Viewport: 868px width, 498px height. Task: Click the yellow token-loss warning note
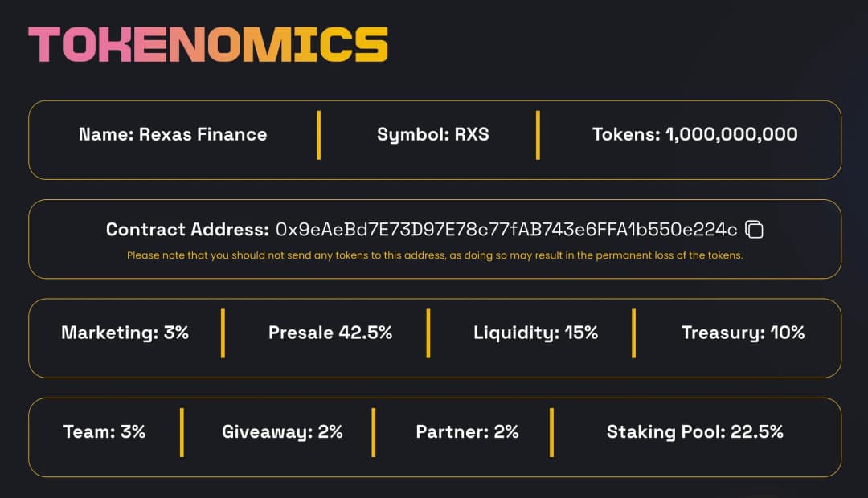435,256
